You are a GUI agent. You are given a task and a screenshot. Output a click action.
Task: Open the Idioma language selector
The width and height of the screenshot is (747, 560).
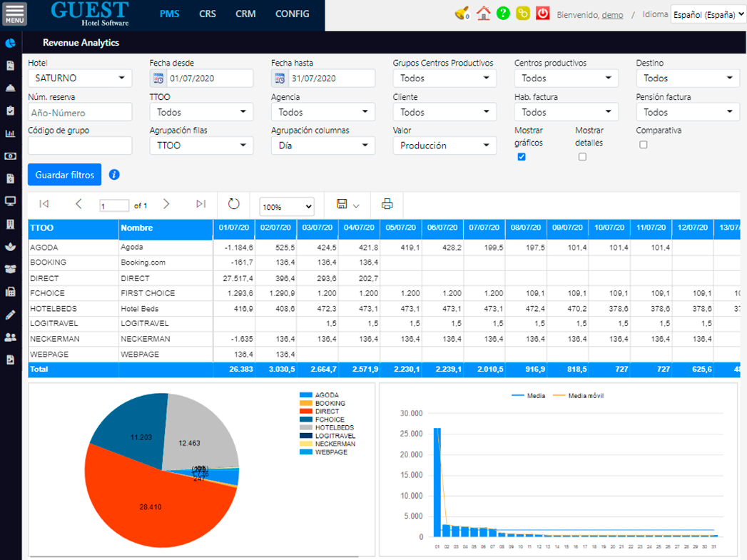tap(708, 14)
